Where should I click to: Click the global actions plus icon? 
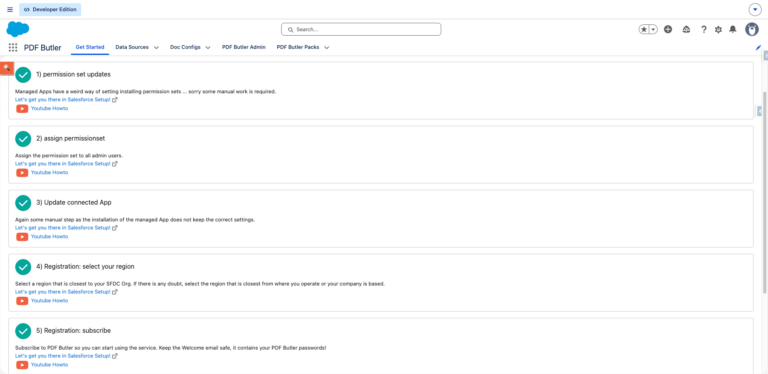668,29
